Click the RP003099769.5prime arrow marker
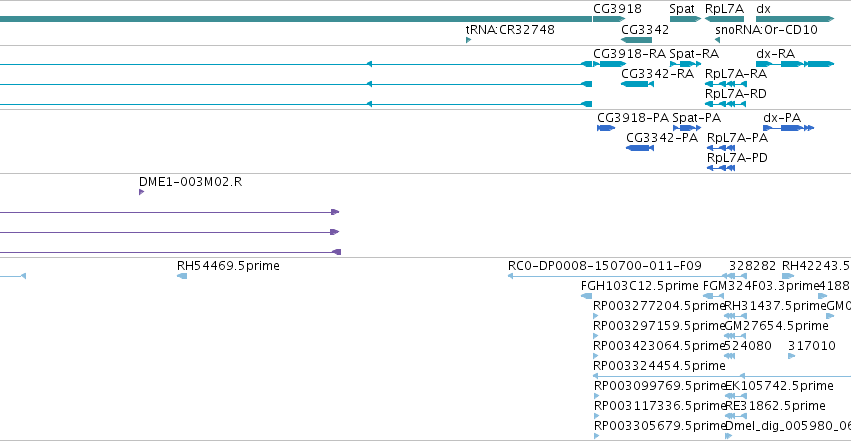 point(596,396)
